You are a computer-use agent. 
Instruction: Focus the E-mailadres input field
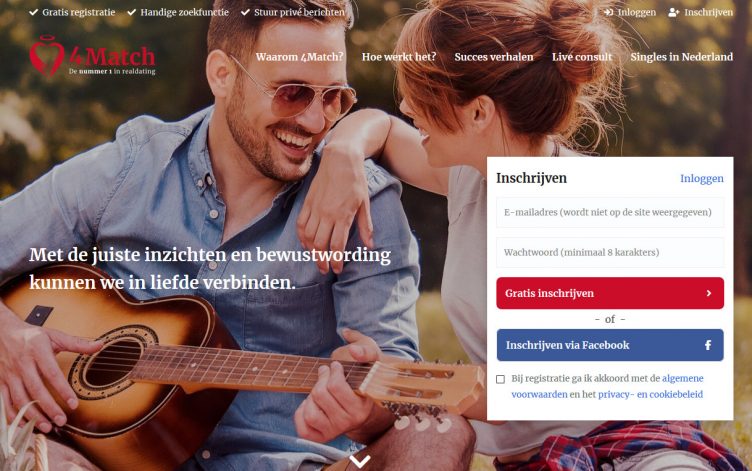(610, 212)
